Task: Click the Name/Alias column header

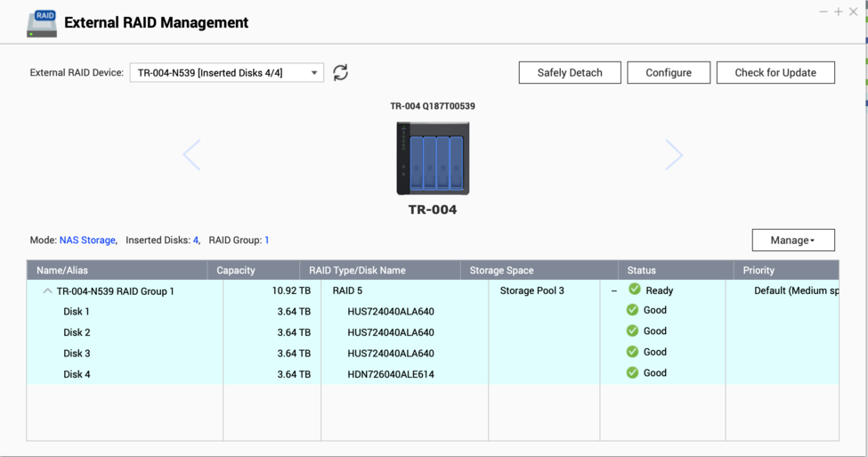Action: coord(118,270)
